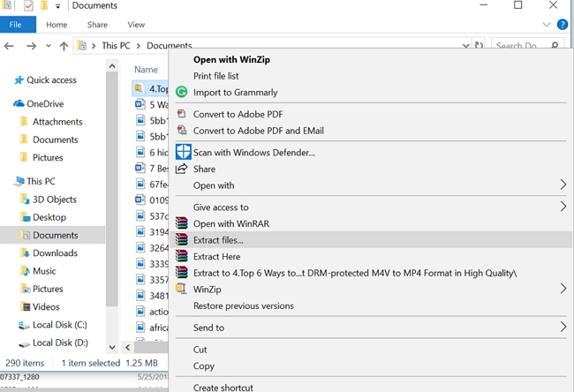Click the WinRAR icon beside Extract Here
Image resolution: width=574 pixels, height=392 pixels.
point(182,256)
